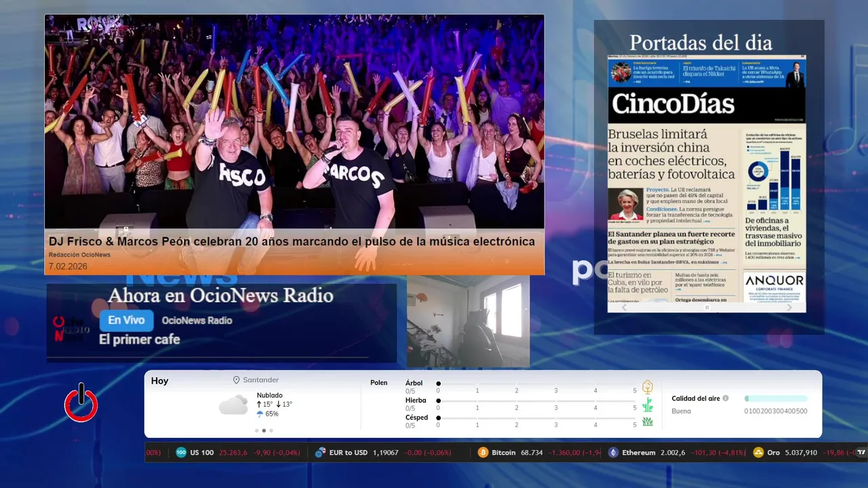Click the Césped pollen grass icon
The image size is (868, 488).
pyautogui.click(x=648, y=422)
